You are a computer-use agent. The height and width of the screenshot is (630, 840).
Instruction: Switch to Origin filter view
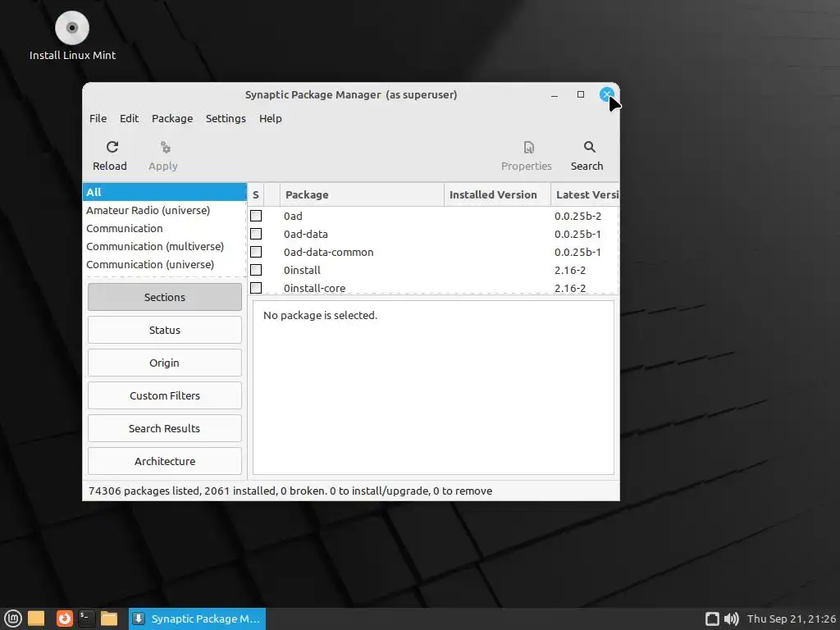[164, 363]
